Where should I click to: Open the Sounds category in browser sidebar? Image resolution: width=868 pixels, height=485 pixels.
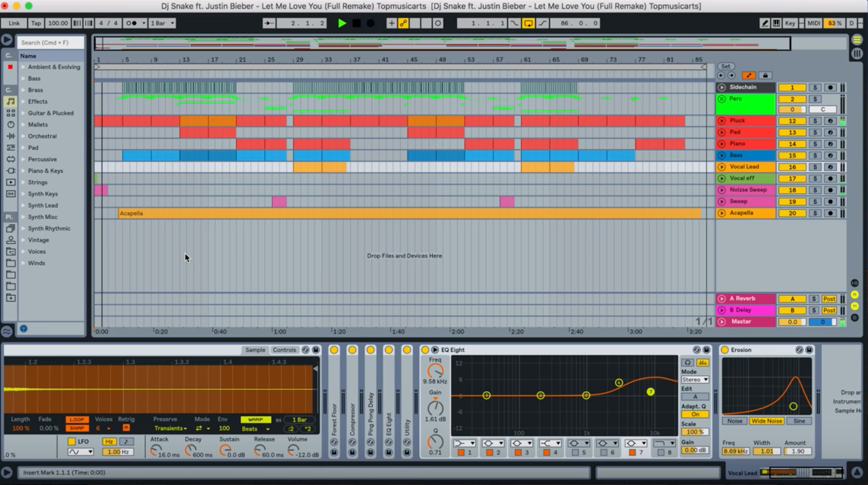pos(10,101)
